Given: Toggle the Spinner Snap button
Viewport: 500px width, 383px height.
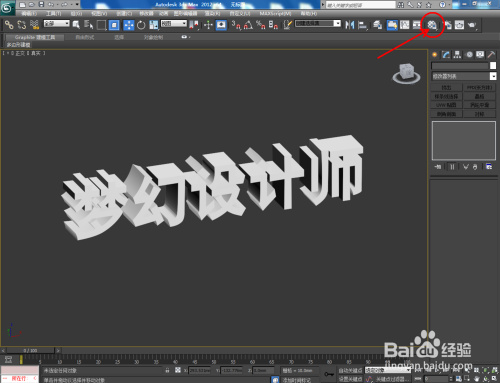Looking at the screenshot, I should (x=273, y=25).
